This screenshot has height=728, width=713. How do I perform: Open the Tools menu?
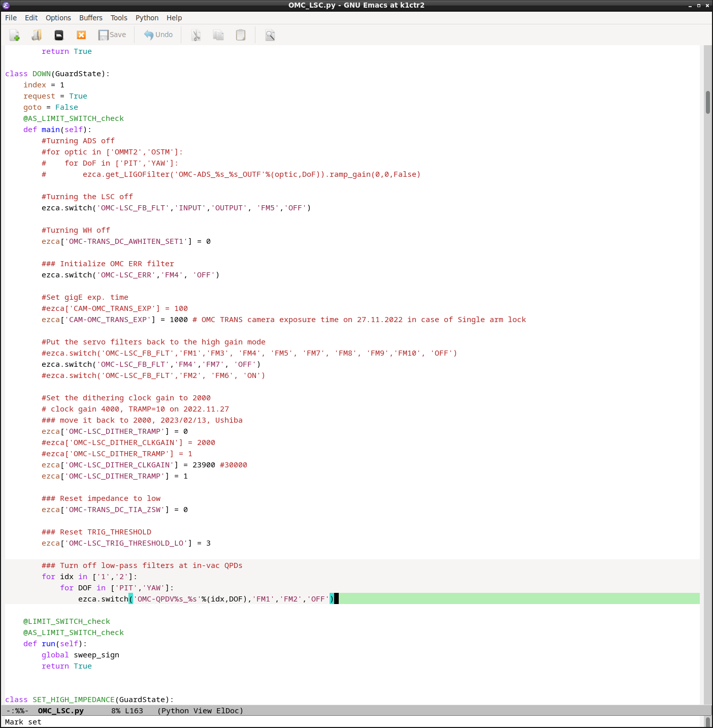tap(119, 18)
